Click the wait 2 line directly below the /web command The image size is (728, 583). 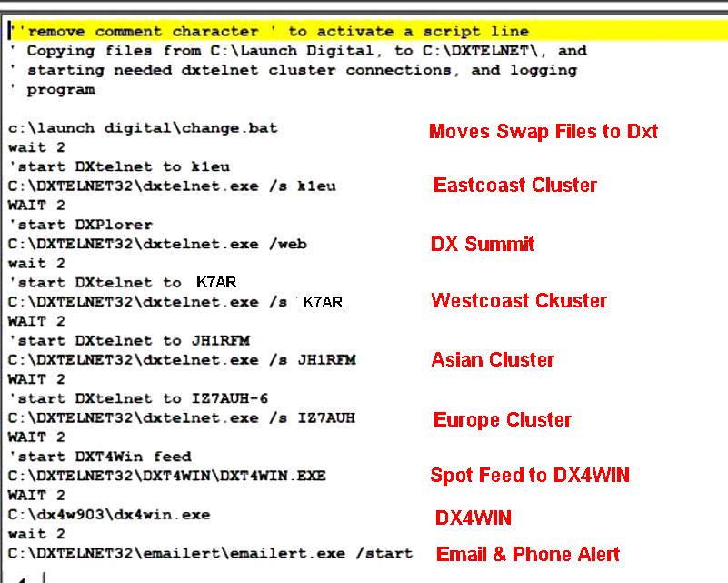pyautogui.click(x=36, y=264)
